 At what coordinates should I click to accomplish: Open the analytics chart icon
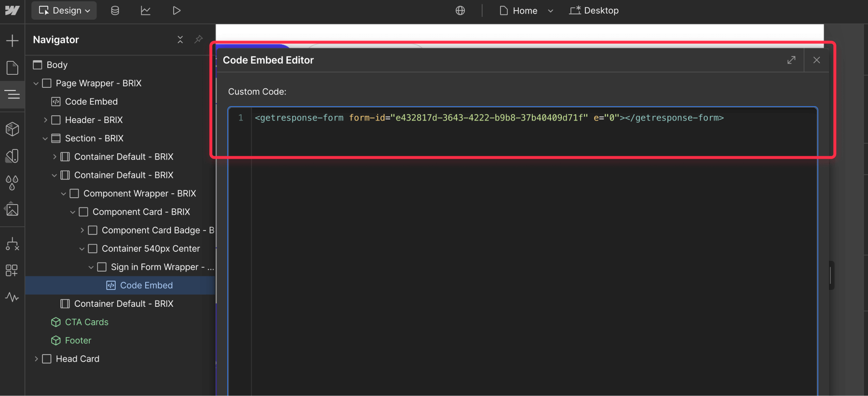[146, 11]
